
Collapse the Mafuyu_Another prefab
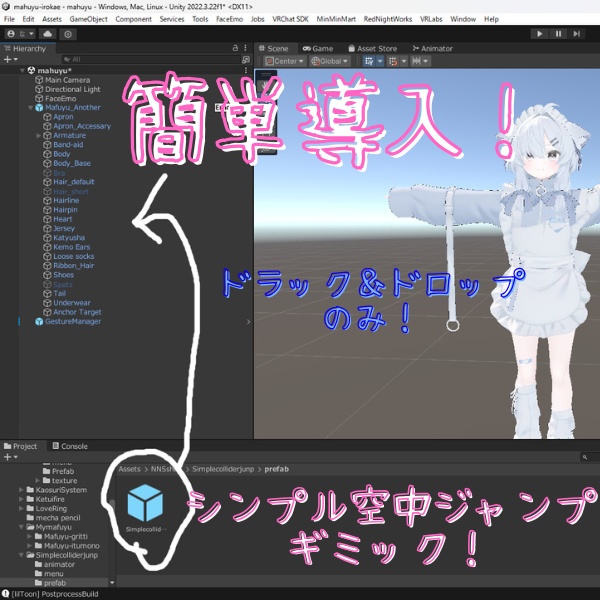[x=31, y=108]
